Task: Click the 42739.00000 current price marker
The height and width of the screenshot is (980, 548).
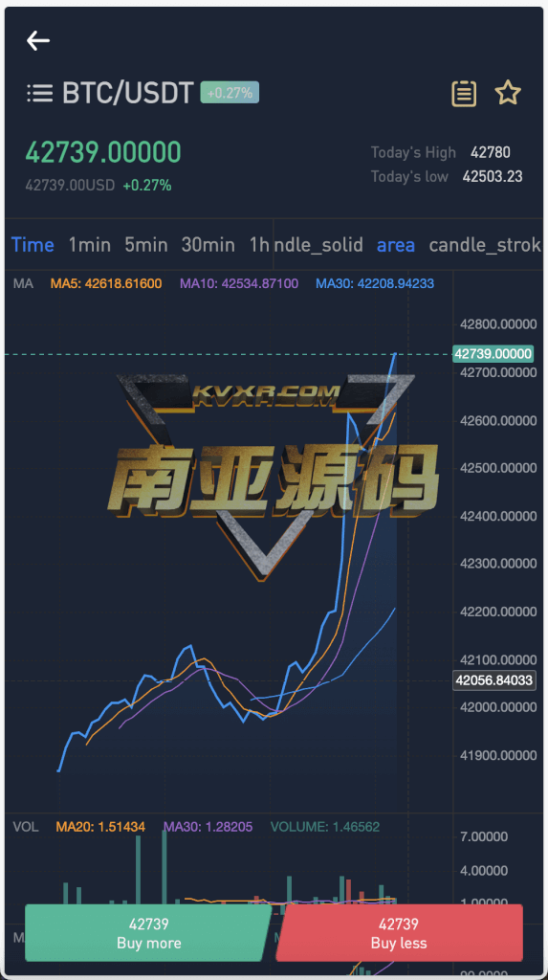Action: [x=493, y=354]
